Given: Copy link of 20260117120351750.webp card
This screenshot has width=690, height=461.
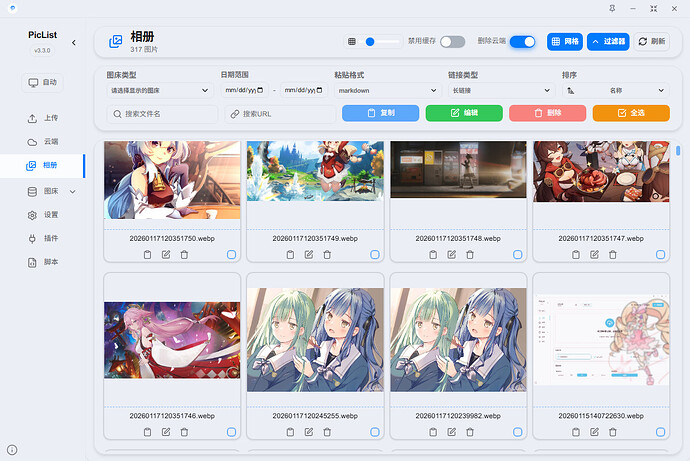Looking at the screenshot, I should [147, 255].
